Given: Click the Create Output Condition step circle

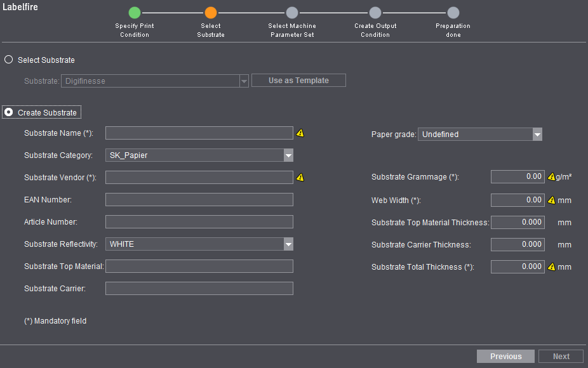Looking at the screenshot, I should [375, 13].
